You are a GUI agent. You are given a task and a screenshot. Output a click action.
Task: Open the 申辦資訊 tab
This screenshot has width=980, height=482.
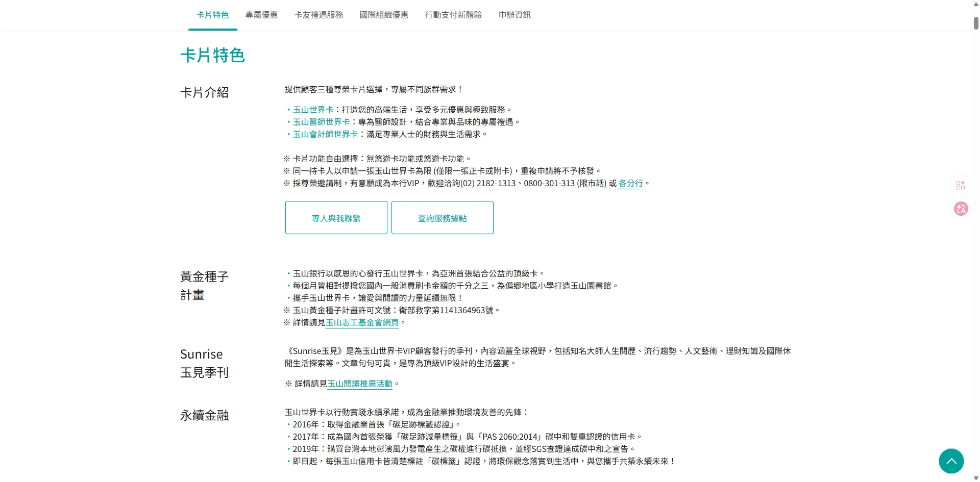pos(515,15)
